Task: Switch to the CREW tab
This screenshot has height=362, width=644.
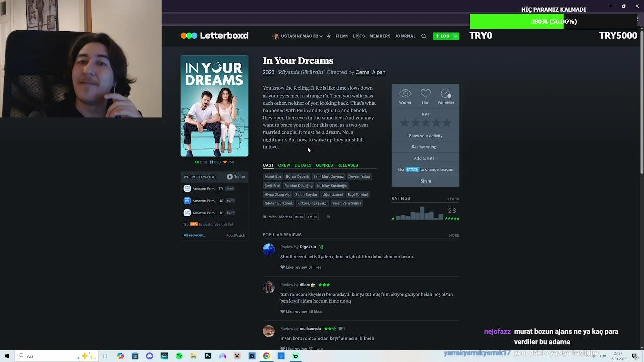Action: click(x=284, y=165)
